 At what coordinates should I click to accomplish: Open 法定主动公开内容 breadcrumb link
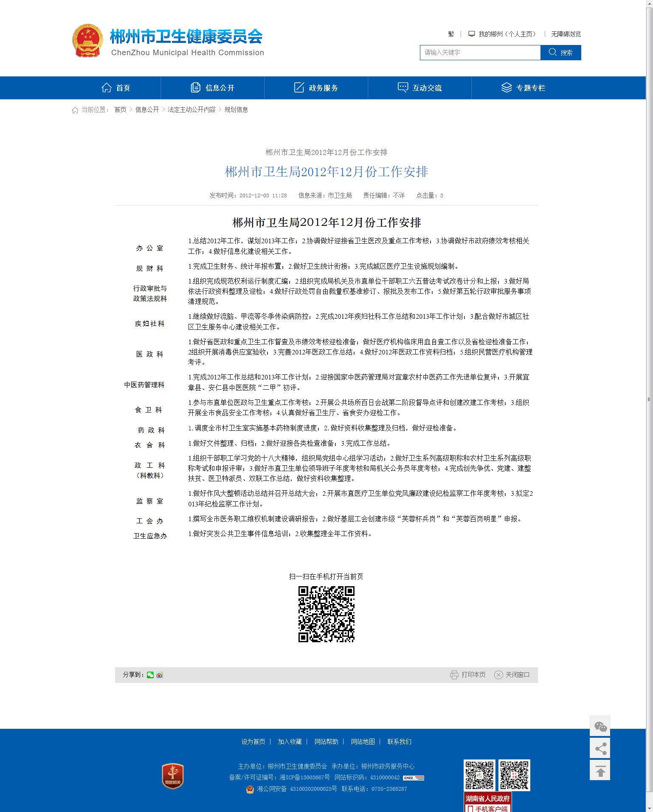191,110
